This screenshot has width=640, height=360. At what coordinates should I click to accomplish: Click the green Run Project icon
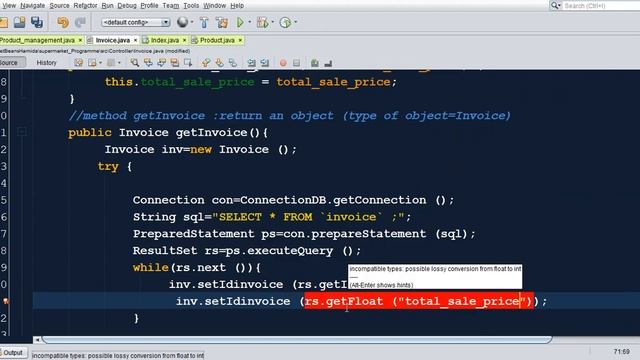[x=240, y=22]
